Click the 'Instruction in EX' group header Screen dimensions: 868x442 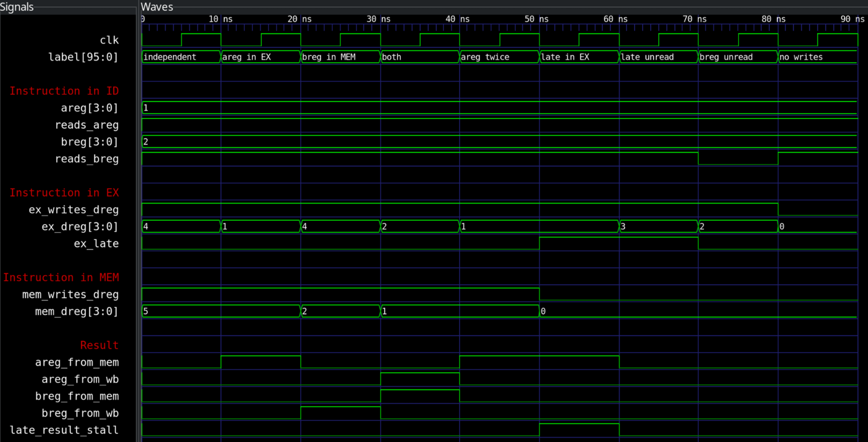pos(64,192)
